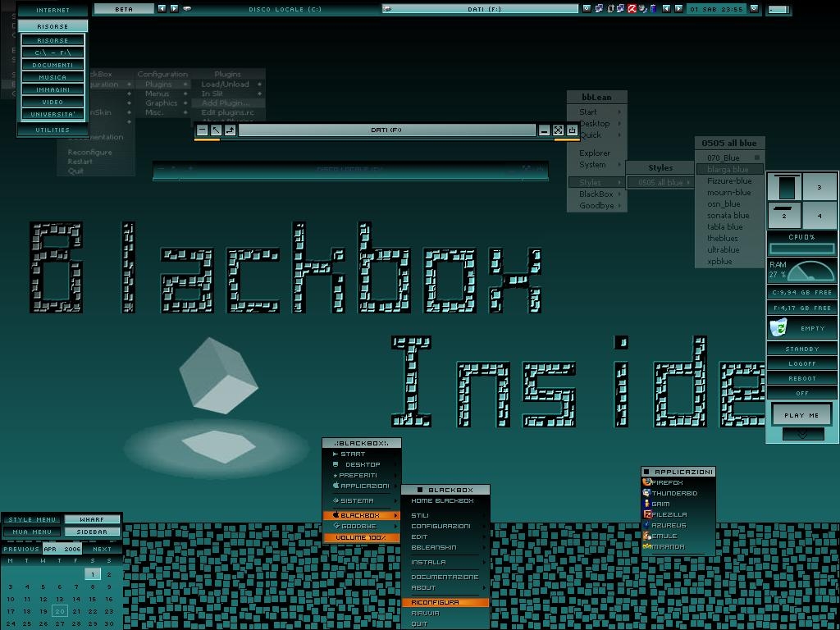Launch Thunderbird from the Applicazioni menu
Viewport: 840px width, 630px height.
click(678, 493)
